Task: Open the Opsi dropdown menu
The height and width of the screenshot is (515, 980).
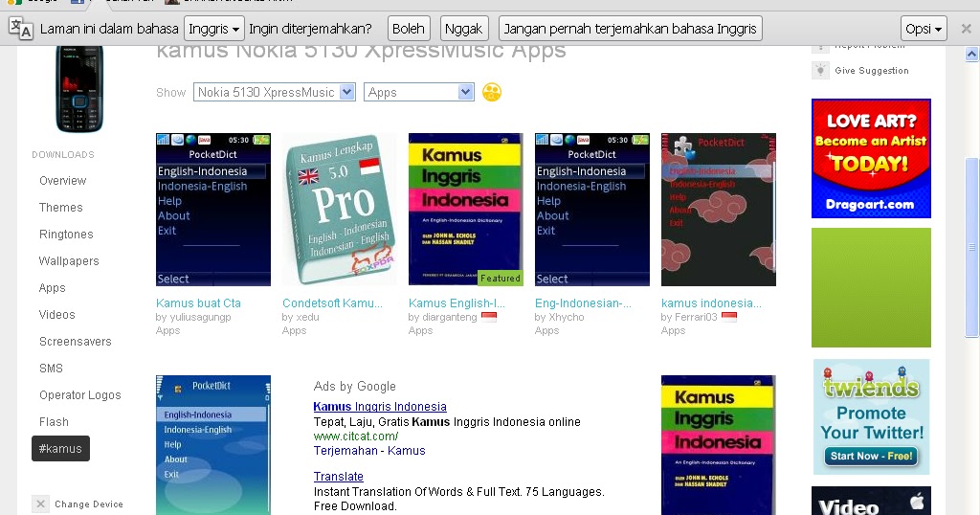Action: [924, 29]
